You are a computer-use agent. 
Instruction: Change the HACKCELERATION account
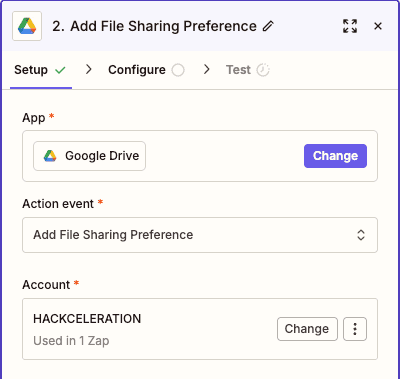point(307,329)
